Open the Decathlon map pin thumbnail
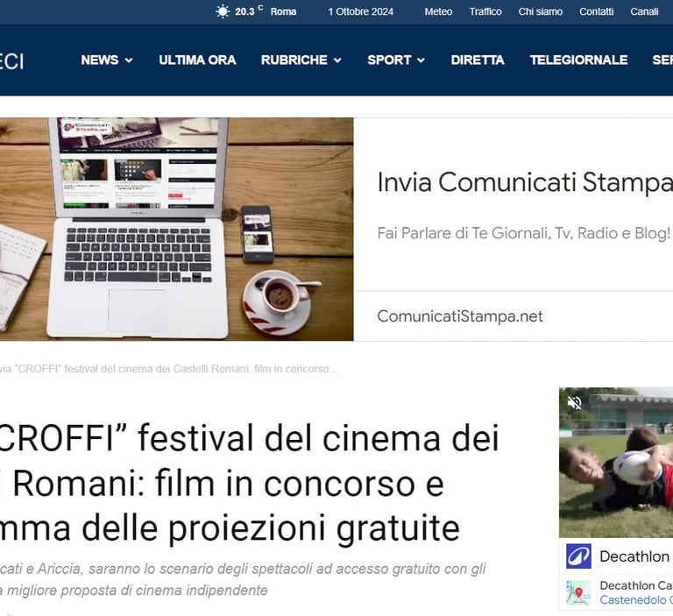 click(x=578, y=592)
